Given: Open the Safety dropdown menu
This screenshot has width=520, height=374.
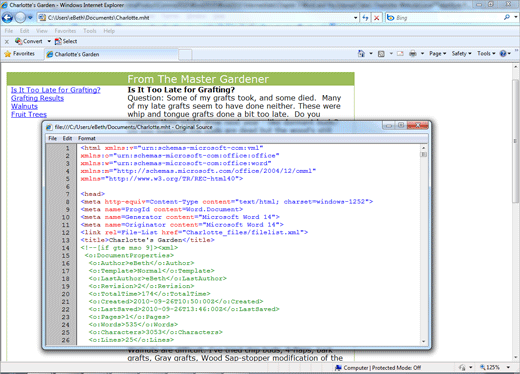Looking at the screenshot, I should click(x=461, y=53).
